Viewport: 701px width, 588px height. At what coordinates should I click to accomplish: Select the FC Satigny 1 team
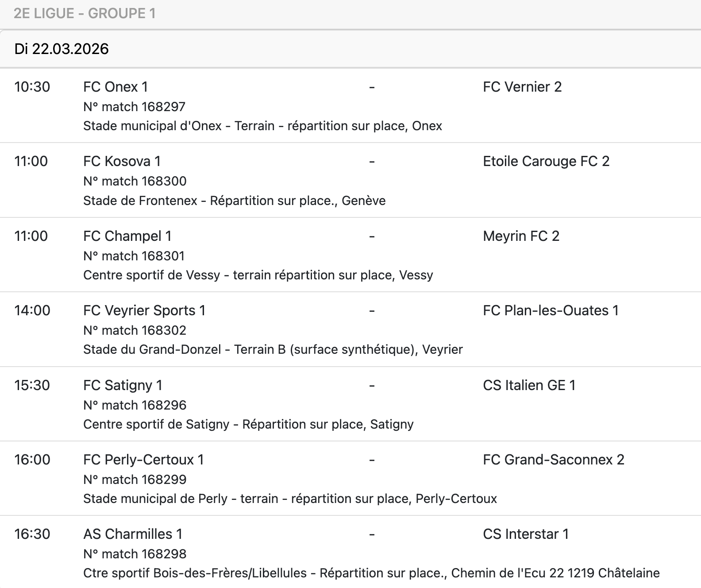[123, 385]
